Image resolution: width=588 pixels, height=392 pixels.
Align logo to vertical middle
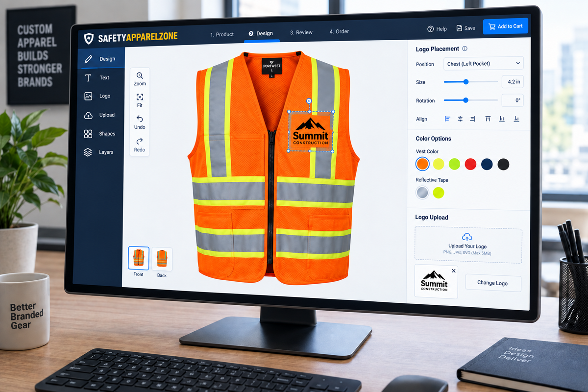coord(502,119)
